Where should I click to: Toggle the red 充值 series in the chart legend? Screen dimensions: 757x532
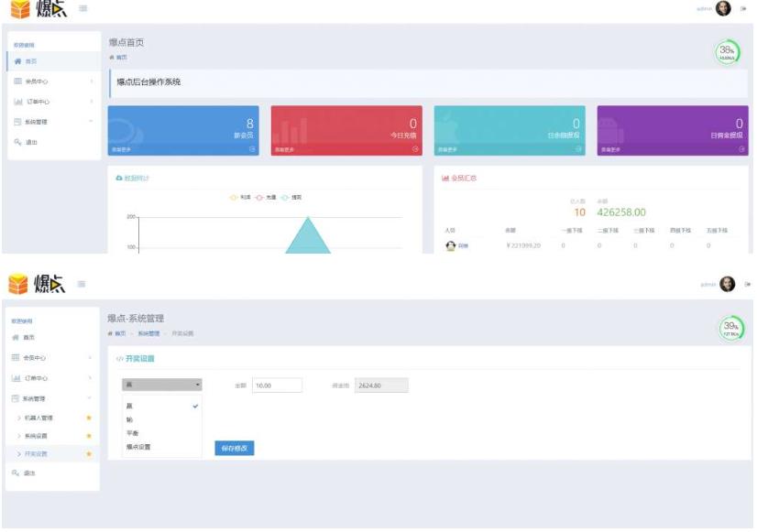point(266,197)
